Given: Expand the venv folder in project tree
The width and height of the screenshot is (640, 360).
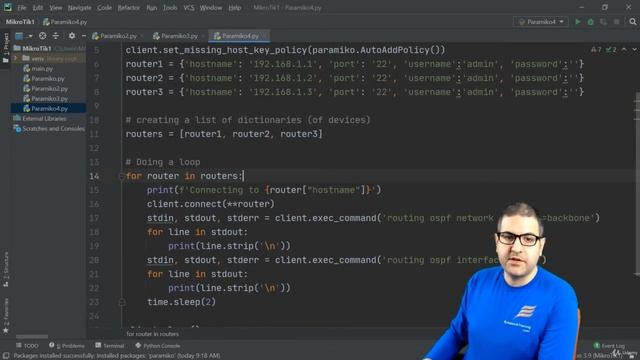Looking at the screenshot, I should (16, 58).
